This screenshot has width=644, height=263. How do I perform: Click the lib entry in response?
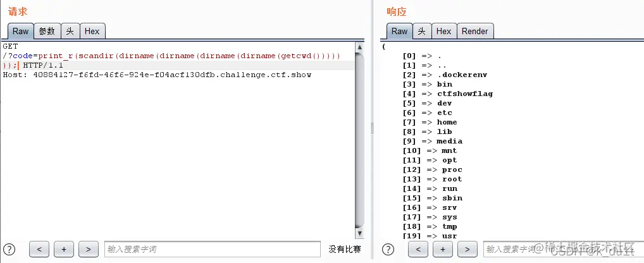[x=444, y=131]
